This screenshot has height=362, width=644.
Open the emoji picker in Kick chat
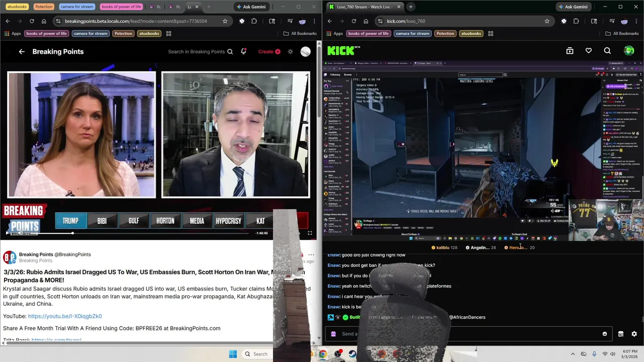point(605,334)
